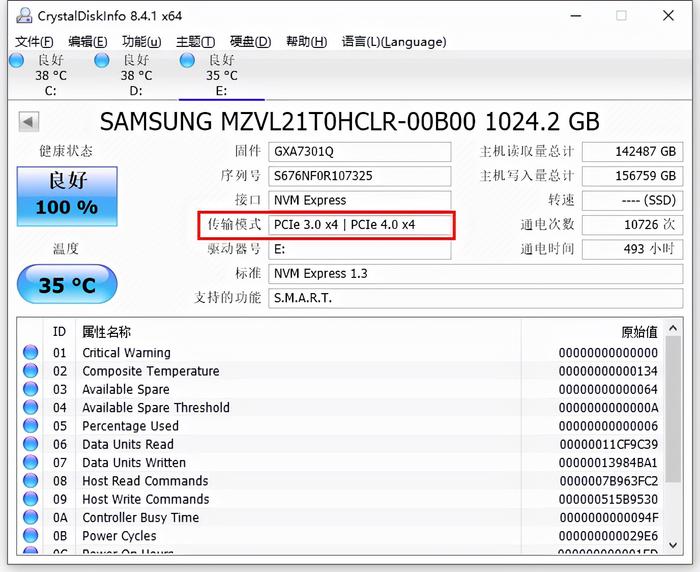Screen dimensions: 700x572
Task: Click the 良好 100 % health status button
Action: click(x=67, y=196)
